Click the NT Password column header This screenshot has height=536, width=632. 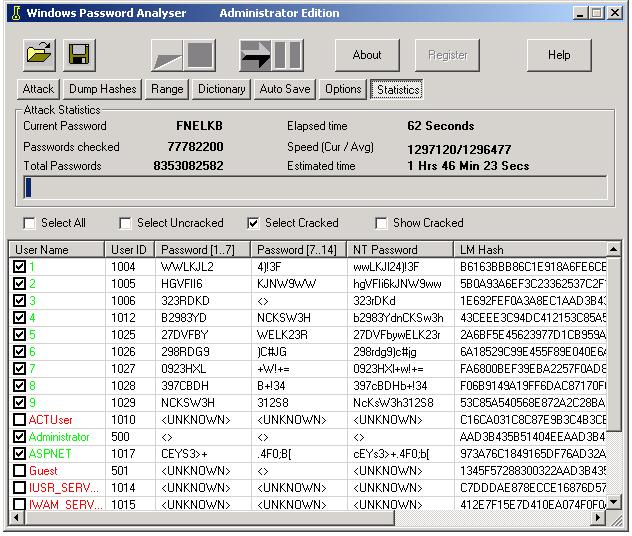coord(400,249)
